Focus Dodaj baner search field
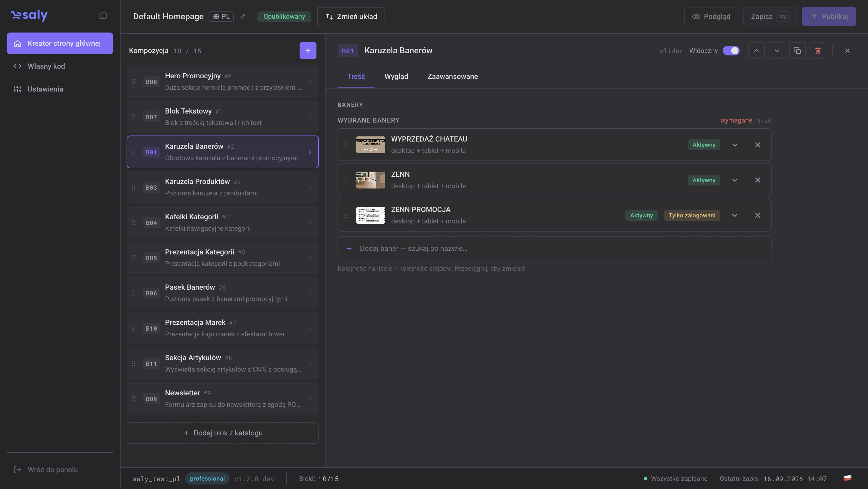The image size is (868, 489). click(554, 248)
